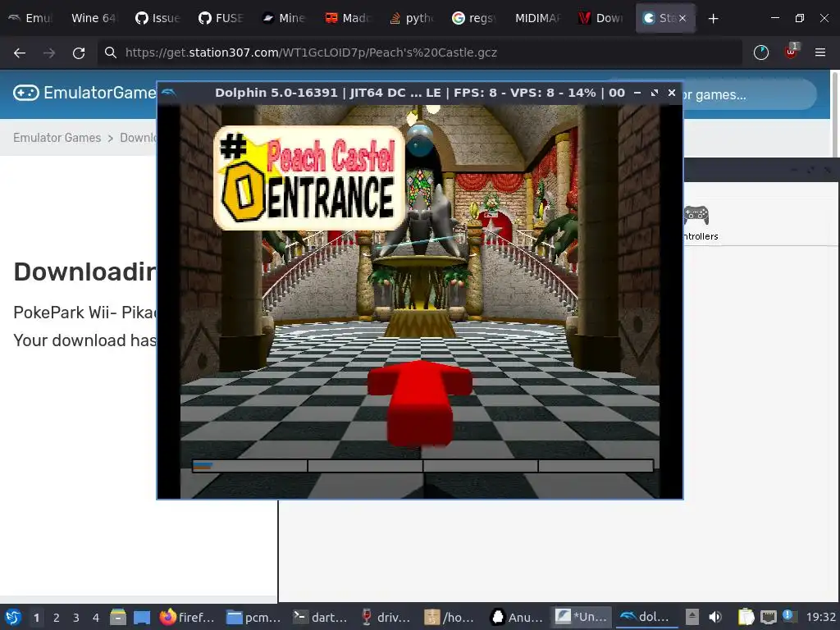840x630 pixels.
Task: Click the Dolphin logo in the game window title
Action: pos(169,93)
